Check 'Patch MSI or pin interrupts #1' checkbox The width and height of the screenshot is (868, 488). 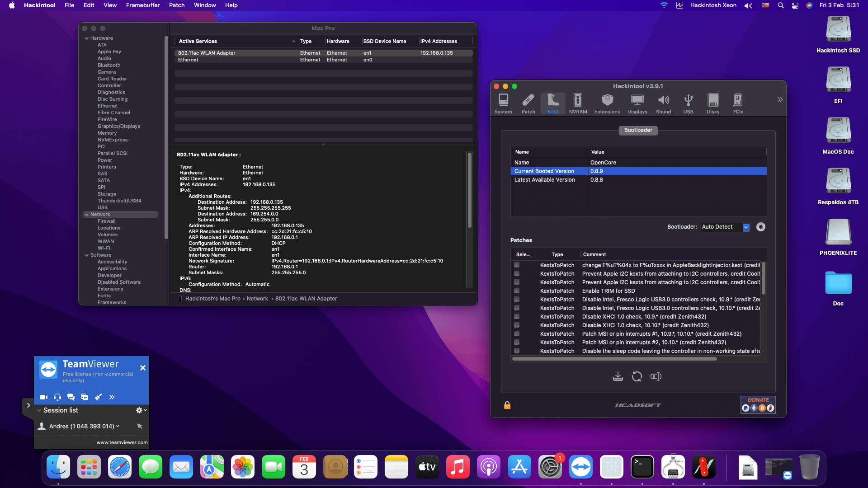[517, 334]
